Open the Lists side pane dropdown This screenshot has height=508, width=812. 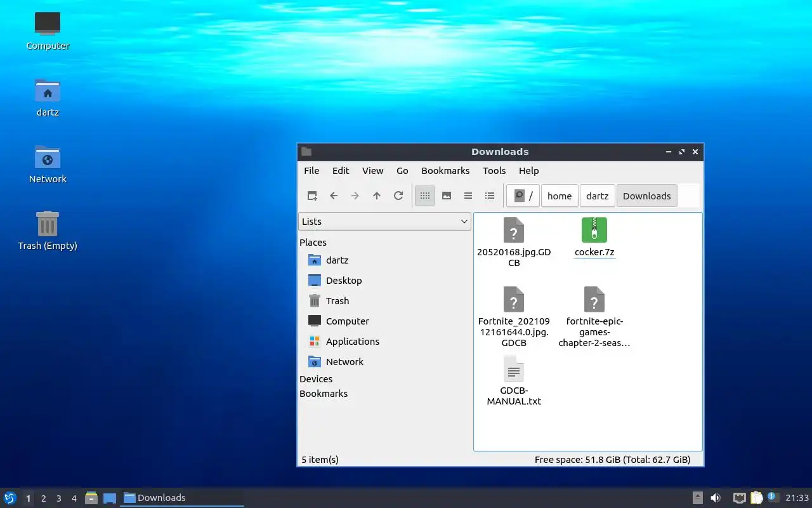pos(384,221)
